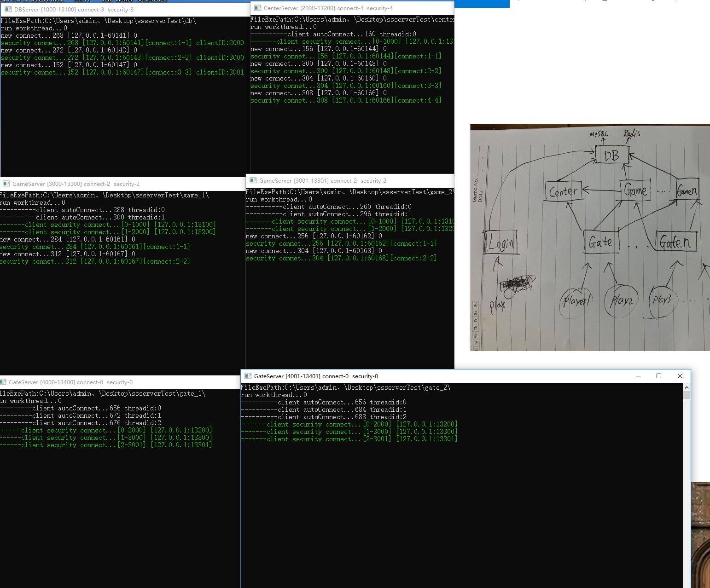Screen dimensions: 710x588
Task: Maximize the GateServer 4001-13401 window
Action: pyautogui.click(x=659, y=376)
